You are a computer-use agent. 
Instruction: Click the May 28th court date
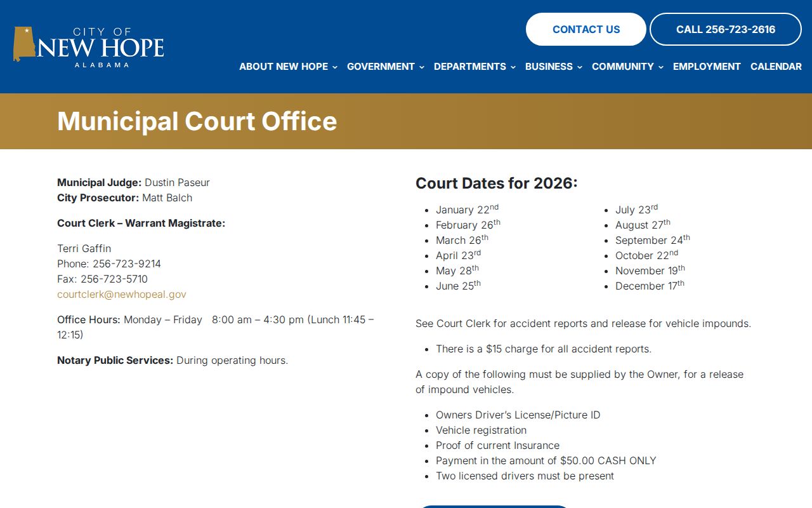click(457, 271)
